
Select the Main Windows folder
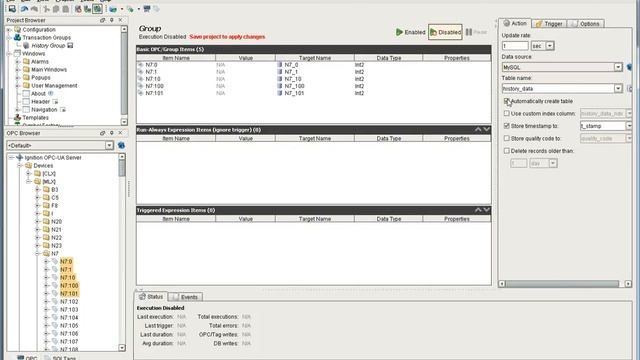click(49, 69)
